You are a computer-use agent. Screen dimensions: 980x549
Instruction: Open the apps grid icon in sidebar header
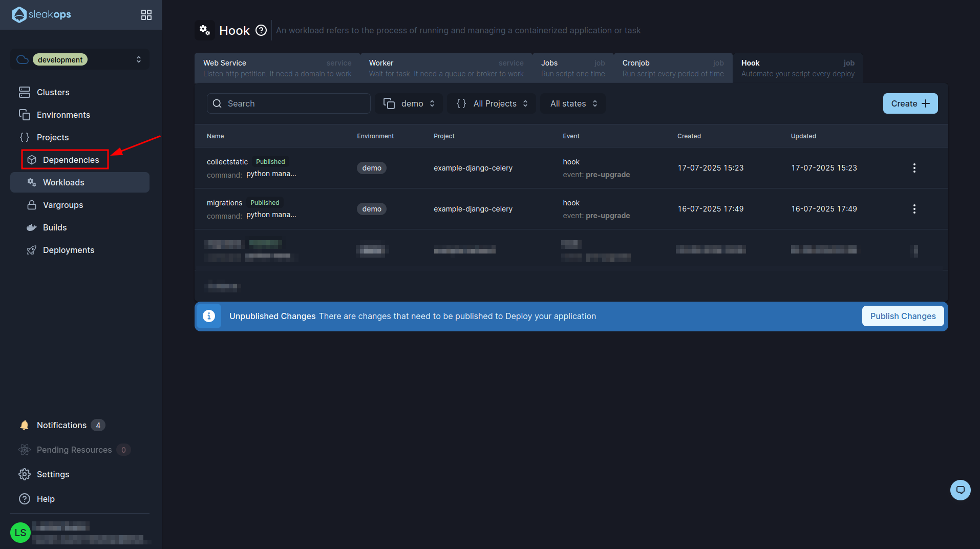tap(146, 15)
